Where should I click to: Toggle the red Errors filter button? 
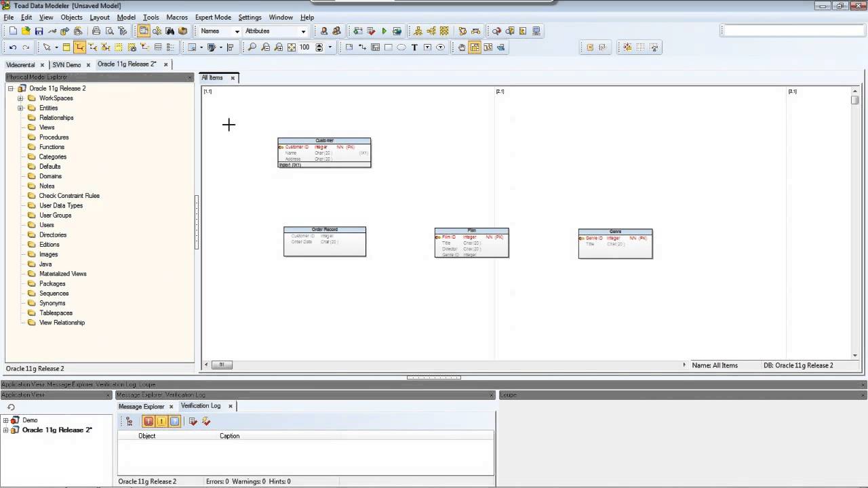tap(149, 422)
